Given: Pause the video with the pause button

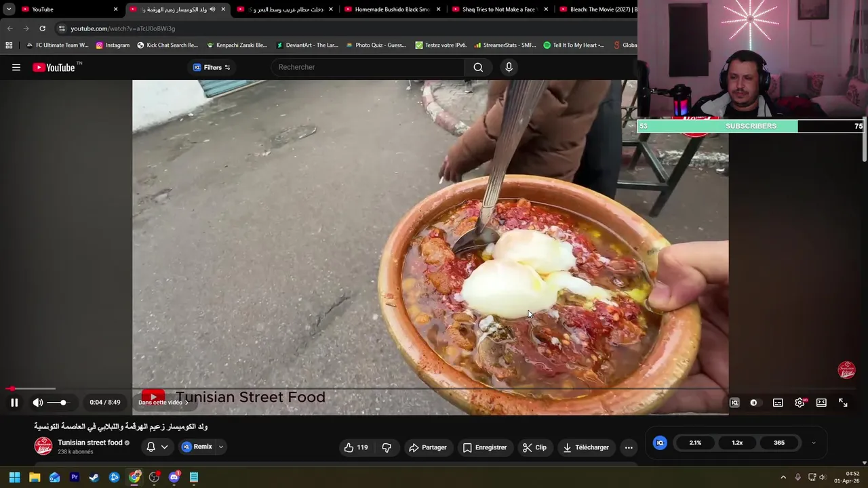Looking at the screenshot, I should (x=14, y=403).
